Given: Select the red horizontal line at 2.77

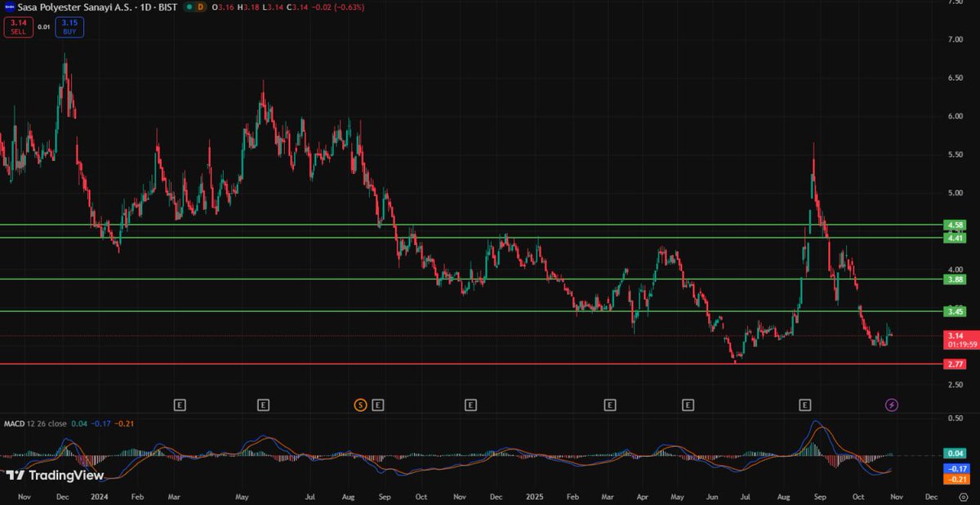Looking at the screenshot, I should pyautogui.click(x=470, y=364).
